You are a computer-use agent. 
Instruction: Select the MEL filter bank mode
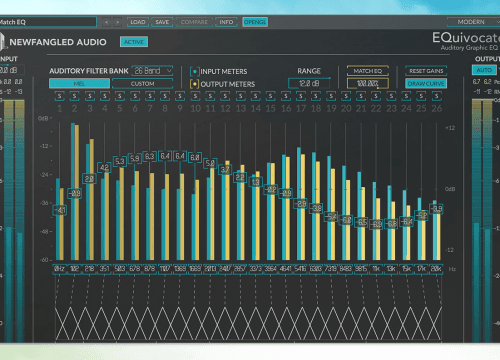tap(79, 83)
